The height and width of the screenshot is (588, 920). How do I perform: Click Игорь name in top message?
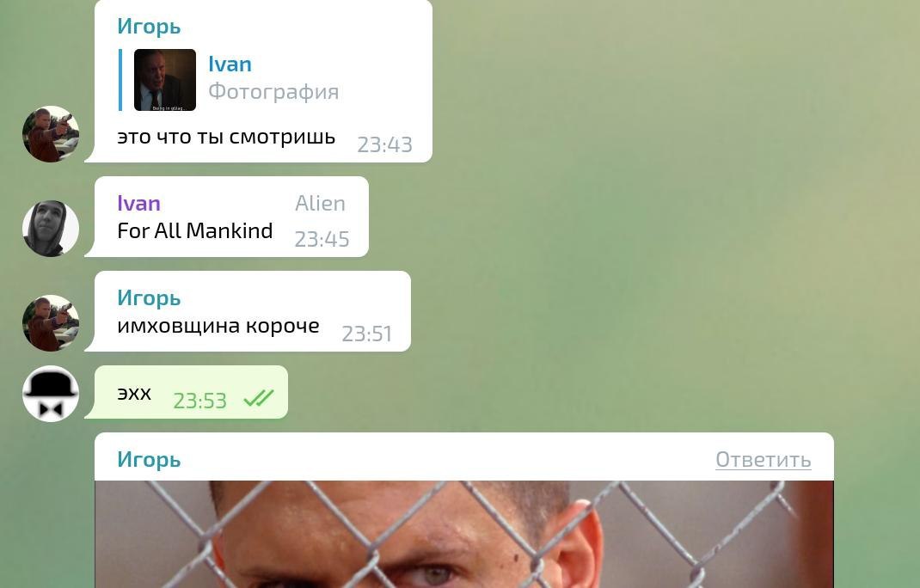pos(149,27)
